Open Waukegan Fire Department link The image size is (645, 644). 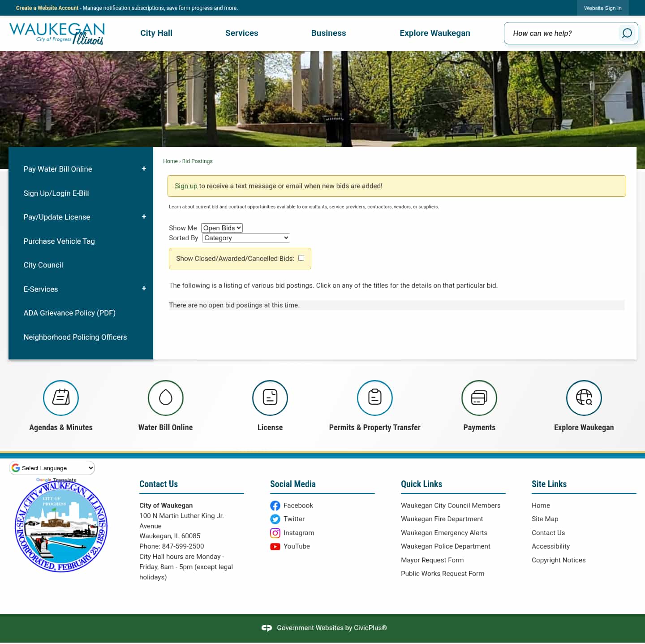pos(442,519)
